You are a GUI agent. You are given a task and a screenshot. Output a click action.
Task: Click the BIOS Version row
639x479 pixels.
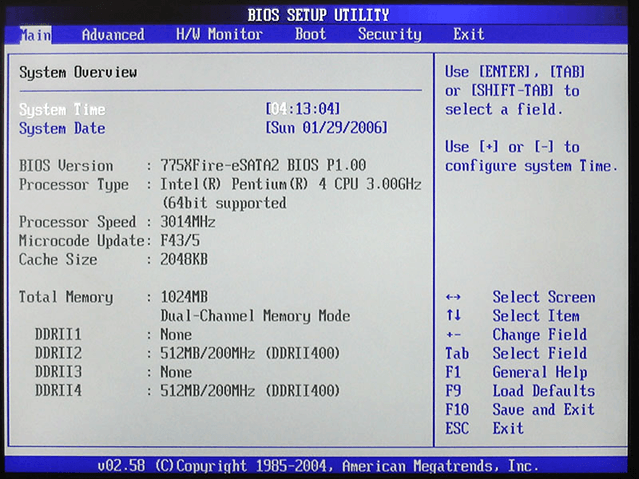pyautogui.click(x=192, y=166)
